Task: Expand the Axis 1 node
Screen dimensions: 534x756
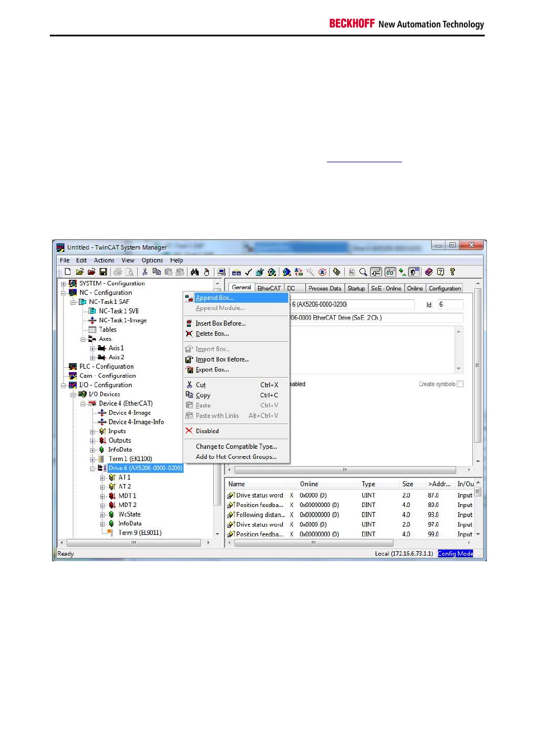Action: 92,349
